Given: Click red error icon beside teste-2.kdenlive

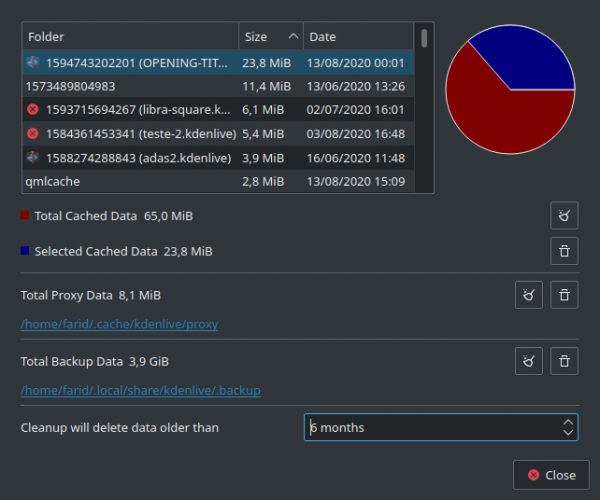Looking at the screenshot, I should [33, 134].
